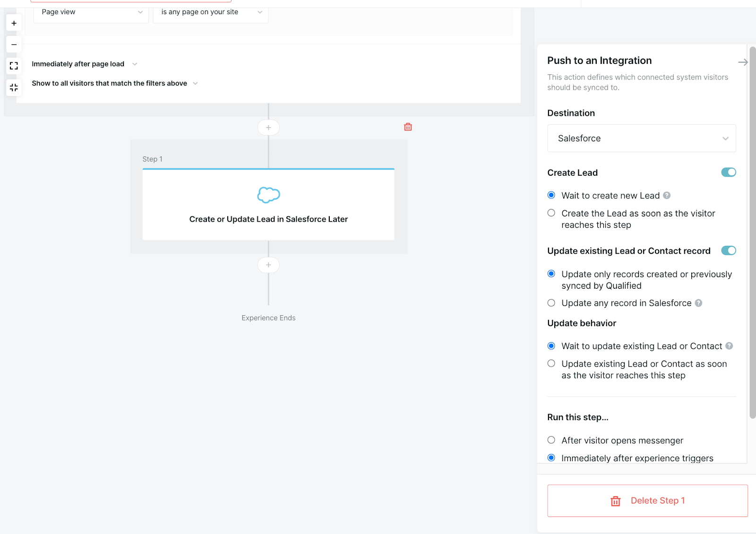Viewport: 756px width, 534px height.
Task: Zoom in on the canvas with plus icon
Action: point(14,23)
